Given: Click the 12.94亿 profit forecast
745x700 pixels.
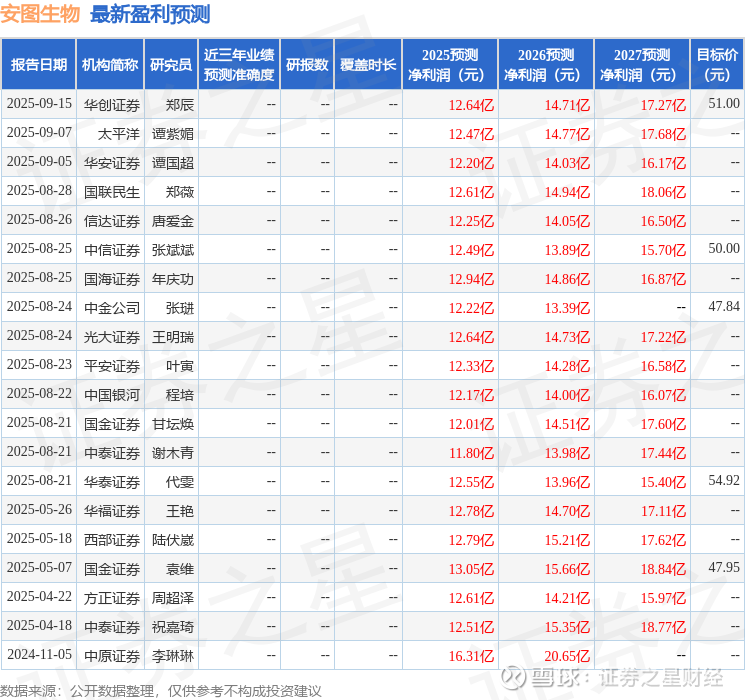Looking at the screenshot, I should [x=471, y=279].
